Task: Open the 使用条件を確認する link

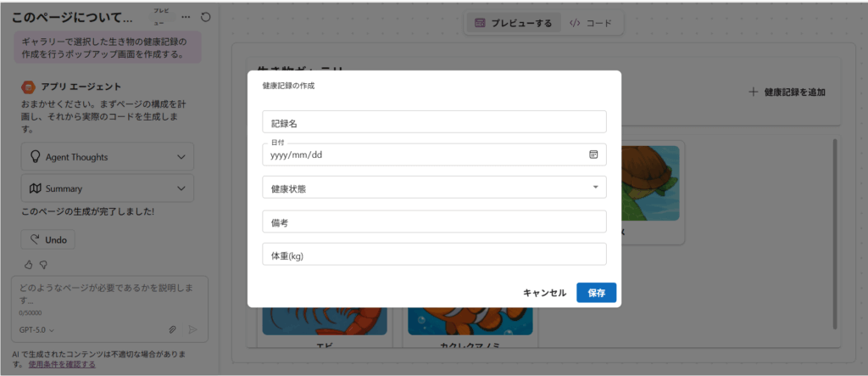Action: [x=62, y=364]
